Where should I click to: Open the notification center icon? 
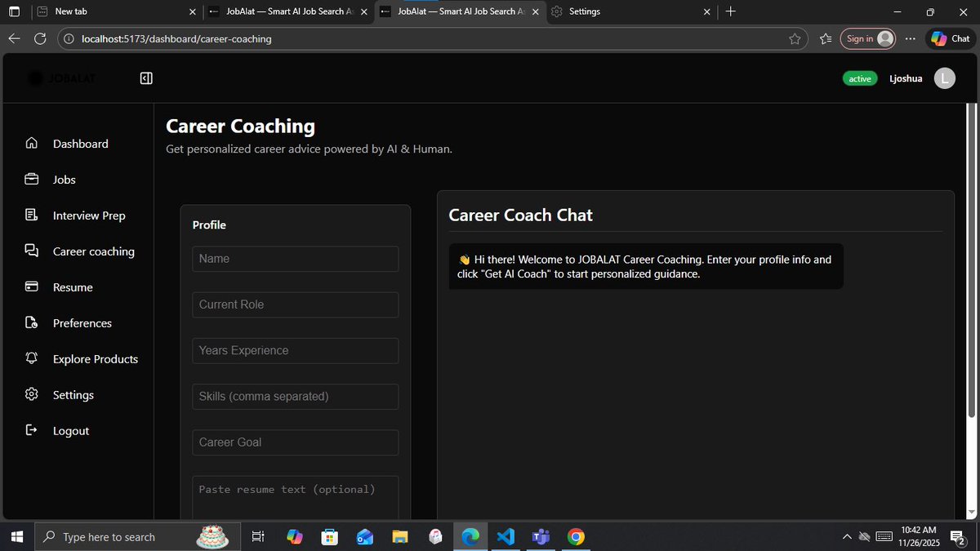pos(959,536)
